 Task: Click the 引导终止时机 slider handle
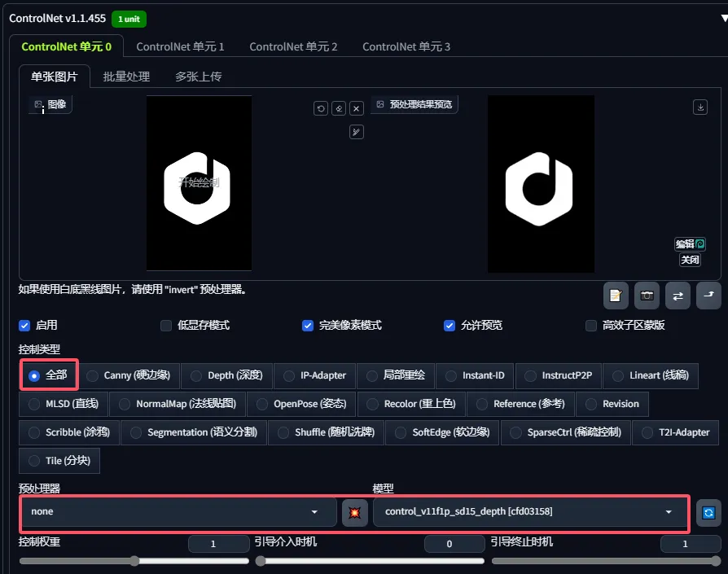[x=716, y=561]
